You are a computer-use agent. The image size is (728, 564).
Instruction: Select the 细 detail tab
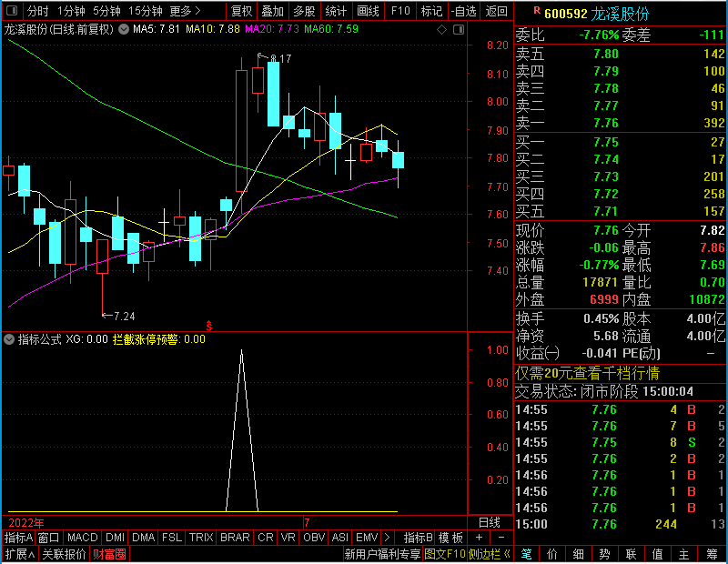[579, 554]
